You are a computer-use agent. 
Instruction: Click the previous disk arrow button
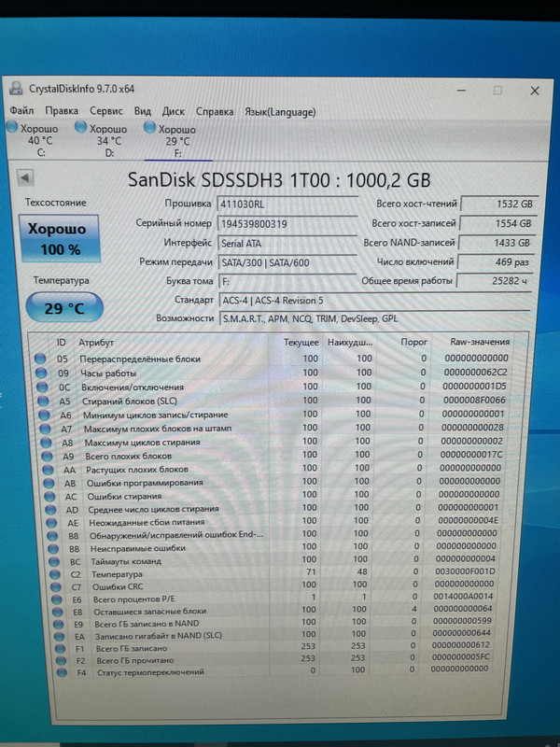pos(25,178)
